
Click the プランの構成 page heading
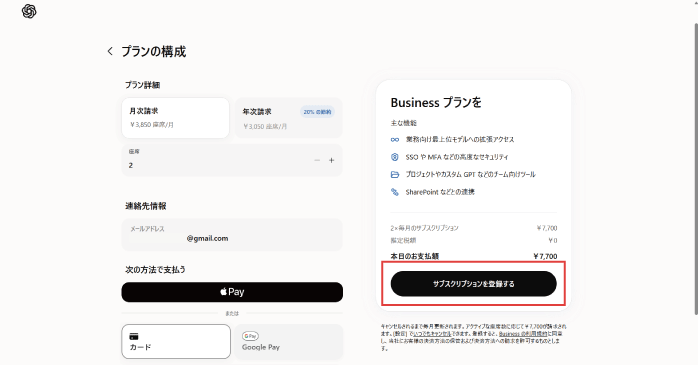[154, 52]
